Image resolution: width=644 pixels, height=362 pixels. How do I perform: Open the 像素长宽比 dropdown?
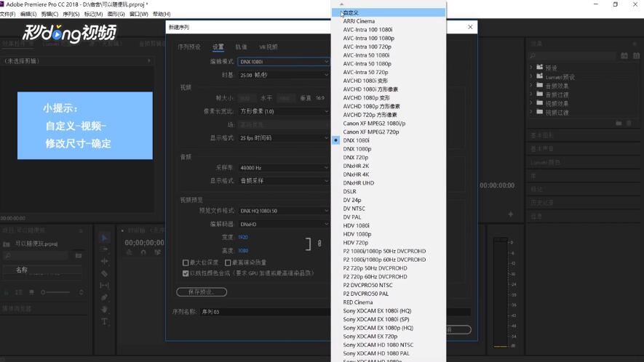tap(284, 111)
